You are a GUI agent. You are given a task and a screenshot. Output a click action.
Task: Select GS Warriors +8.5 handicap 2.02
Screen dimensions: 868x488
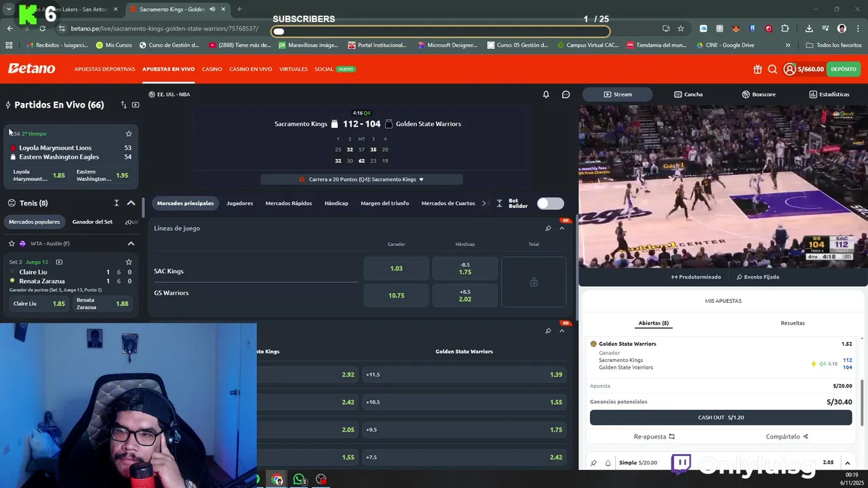coord(465,296)
